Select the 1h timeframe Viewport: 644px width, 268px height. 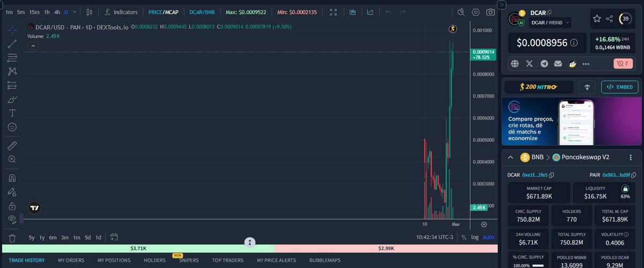pos(47,12)
